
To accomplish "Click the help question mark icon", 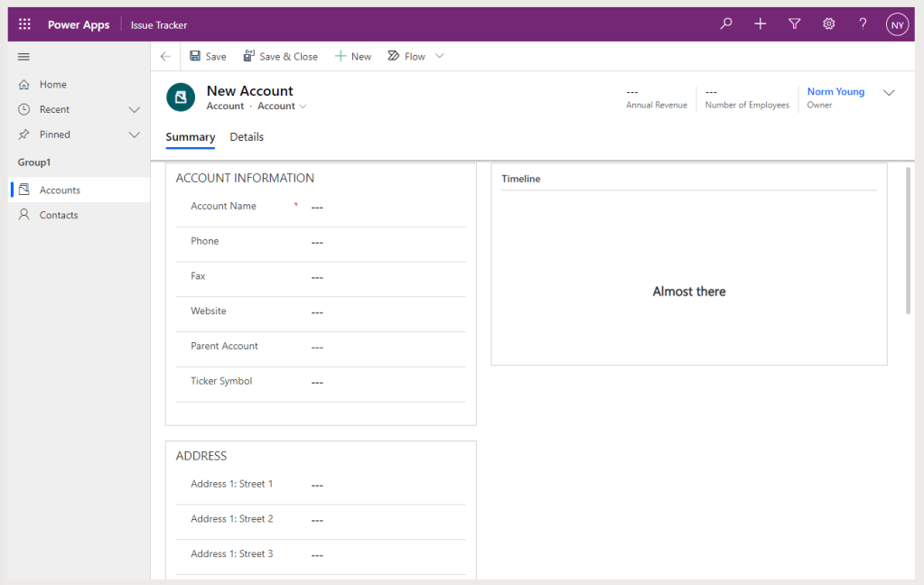I will tap(863, 24).
